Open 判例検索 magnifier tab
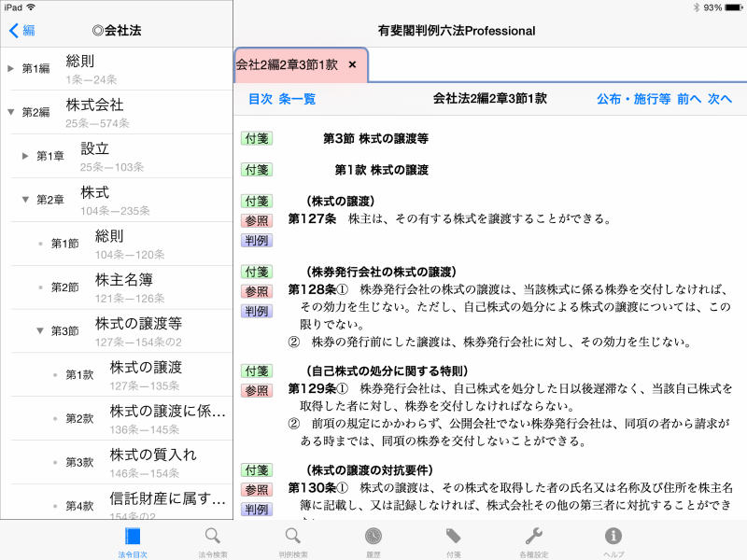This screenshot has width=747, height=560. (x=293, y=542)
